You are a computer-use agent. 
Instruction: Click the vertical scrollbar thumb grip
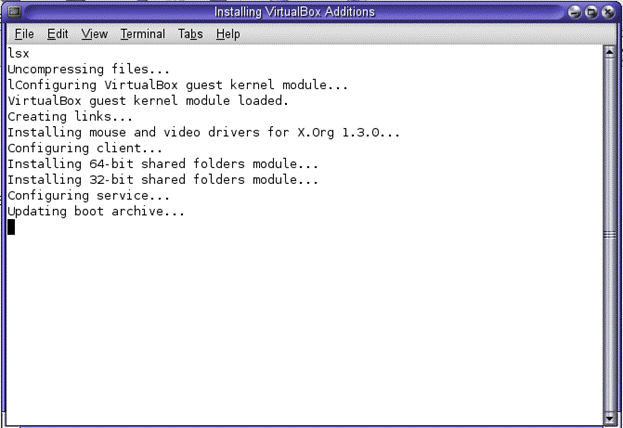[609, 235]
